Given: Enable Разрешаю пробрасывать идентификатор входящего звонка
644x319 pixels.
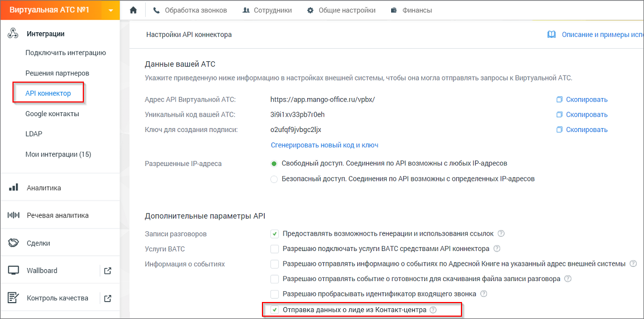Looking at the screenshot, I should 275,295.
